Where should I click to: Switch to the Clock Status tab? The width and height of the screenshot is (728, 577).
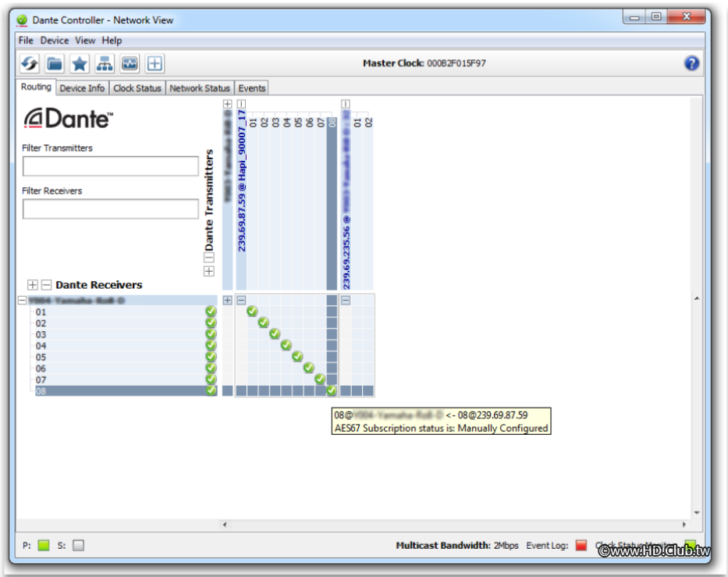point(137,88)
